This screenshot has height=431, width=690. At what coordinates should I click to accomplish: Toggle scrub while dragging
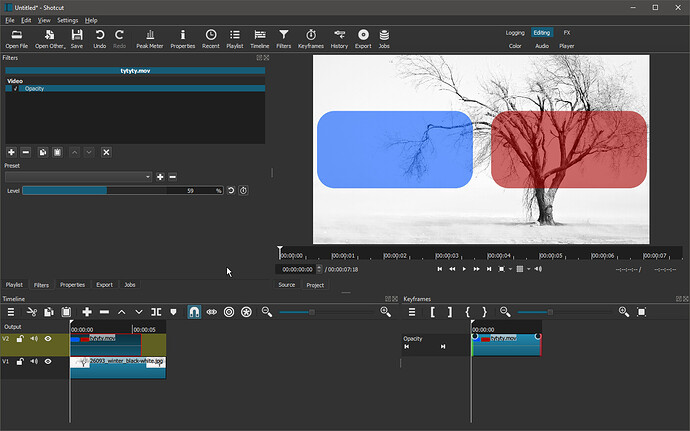[212, 312]
